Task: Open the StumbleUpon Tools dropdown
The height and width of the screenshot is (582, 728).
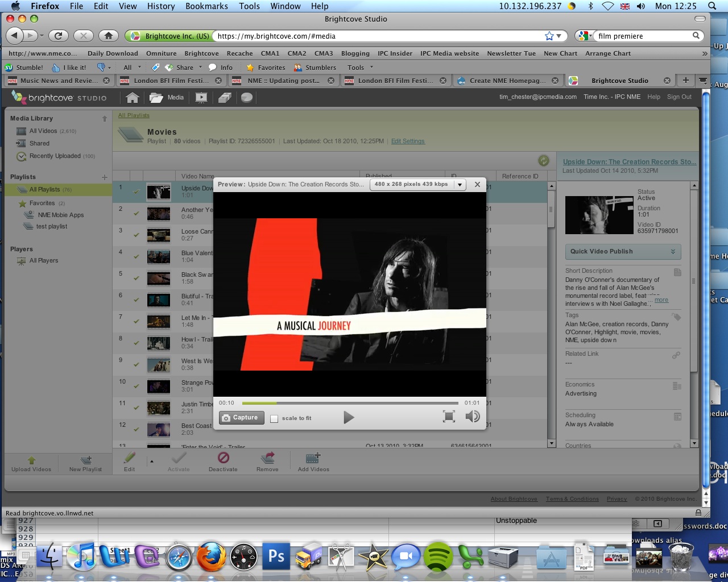Action: coord(361,67)
